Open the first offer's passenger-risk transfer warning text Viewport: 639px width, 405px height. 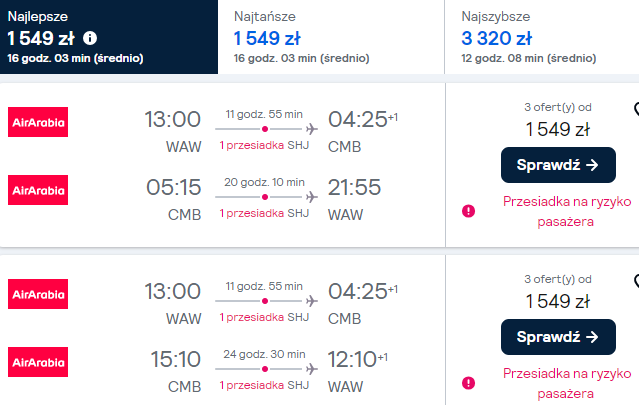click(x=559, y=210)
